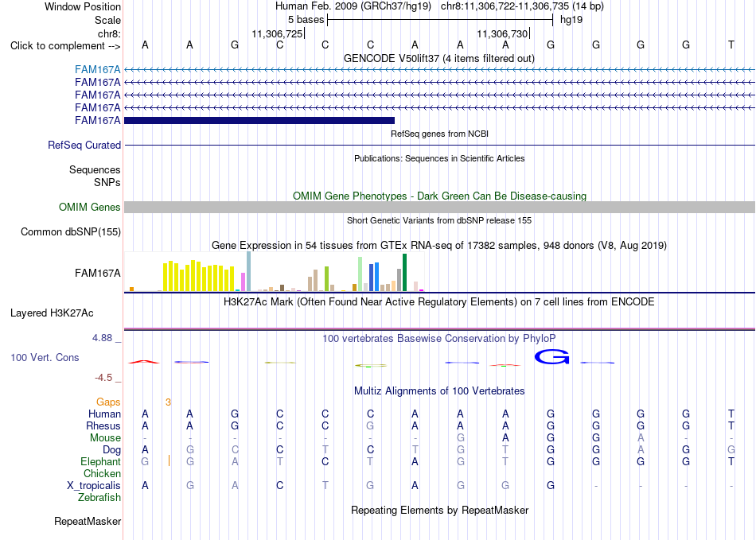Select the Mouse species row label
Viewport: 756px width, 540px height.
[x=105, y=438]
